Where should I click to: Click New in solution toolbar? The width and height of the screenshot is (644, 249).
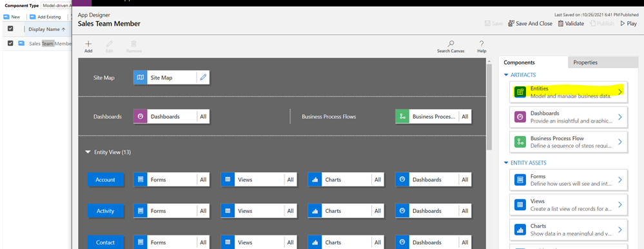tap(12, 17)
